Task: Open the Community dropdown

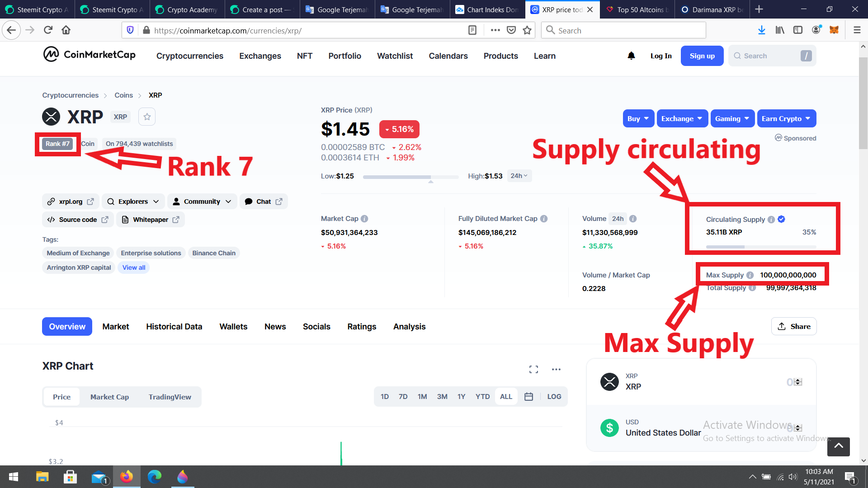Action: pyautogui.click(x=202, y=202)
